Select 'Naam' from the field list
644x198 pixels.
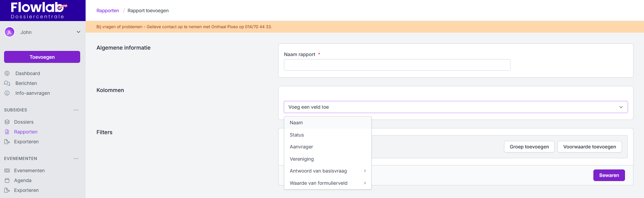[296, 123]
